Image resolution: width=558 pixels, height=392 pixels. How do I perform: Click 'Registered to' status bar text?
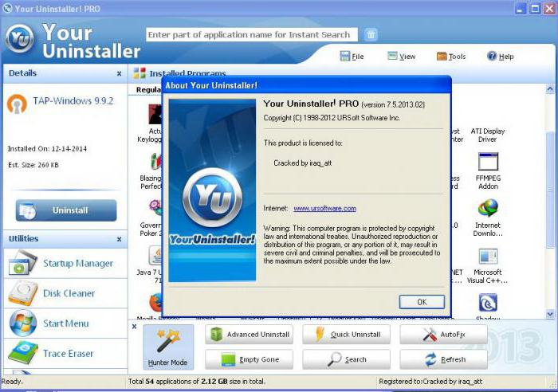[x=430, y=382]
